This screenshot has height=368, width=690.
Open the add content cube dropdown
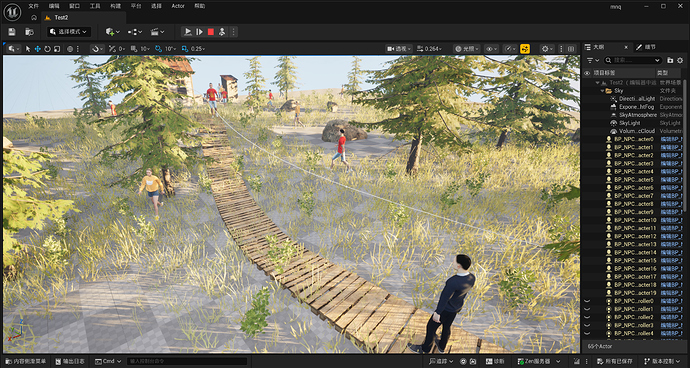(x=113, y=32)
